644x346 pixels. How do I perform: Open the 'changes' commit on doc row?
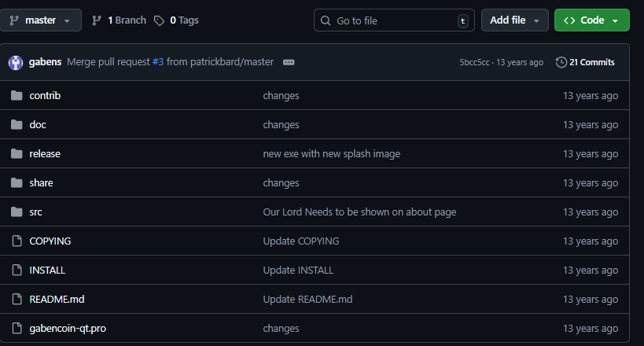coord(281,125)
